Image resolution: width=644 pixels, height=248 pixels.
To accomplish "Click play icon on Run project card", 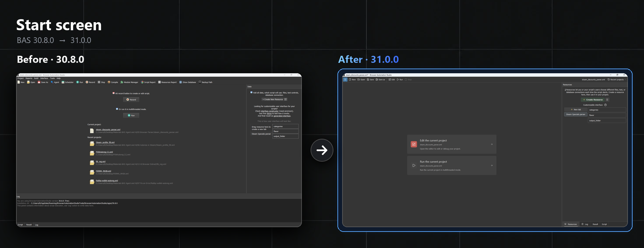I will (x=414, y=165).
